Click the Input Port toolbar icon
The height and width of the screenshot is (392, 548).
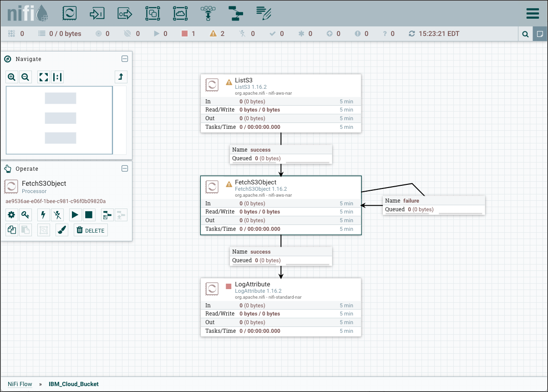coord(97,13)
